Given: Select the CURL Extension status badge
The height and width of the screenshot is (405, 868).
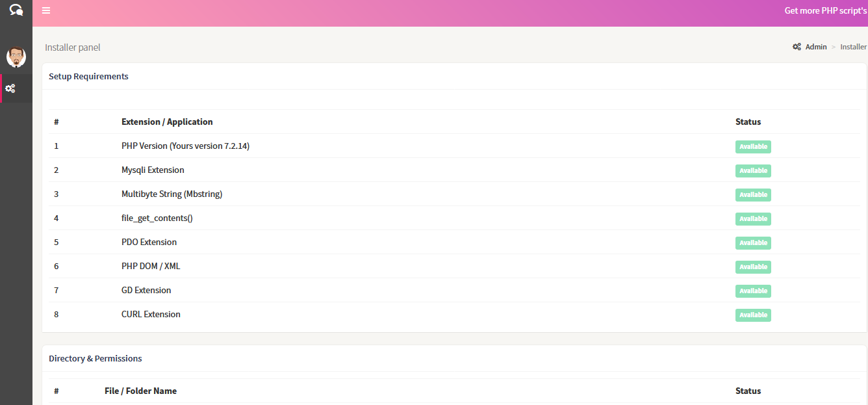Looking at the screenshot, I should pyautogui.click(x=753, y=315).
